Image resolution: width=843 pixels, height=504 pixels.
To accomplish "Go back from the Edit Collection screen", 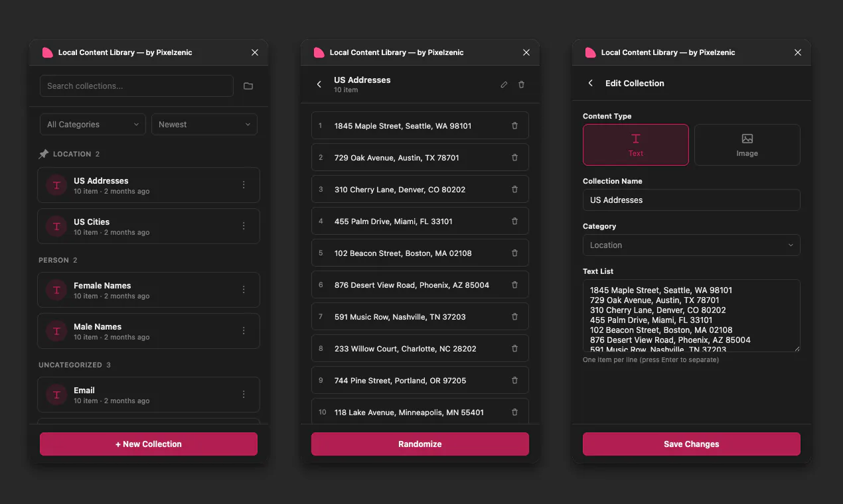I will 591,83.
